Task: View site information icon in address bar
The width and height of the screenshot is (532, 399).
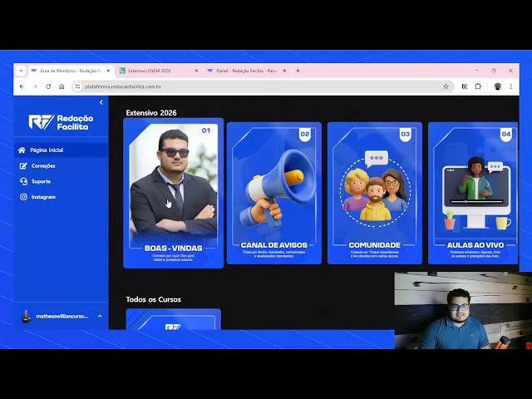Action: pos(77,86)
